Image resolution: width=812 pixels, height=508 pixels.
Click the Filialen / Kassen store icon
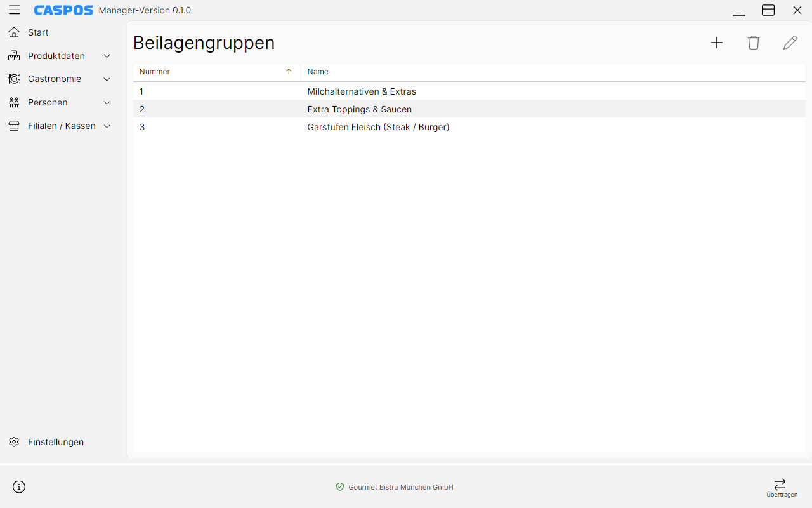(14, 126)
